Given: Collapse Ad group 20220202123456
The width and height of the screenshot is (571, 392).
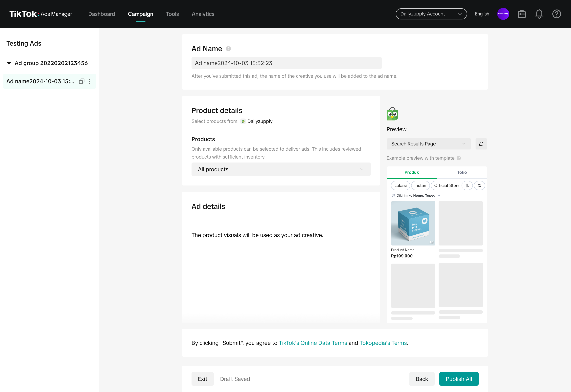Looking at the screenshot, I should click(x=9, y=63).
